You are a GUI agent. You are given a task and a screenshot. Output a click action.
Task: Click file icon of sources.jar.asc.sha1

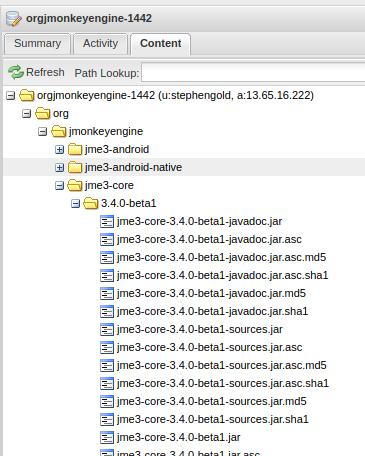coord(107,383)
